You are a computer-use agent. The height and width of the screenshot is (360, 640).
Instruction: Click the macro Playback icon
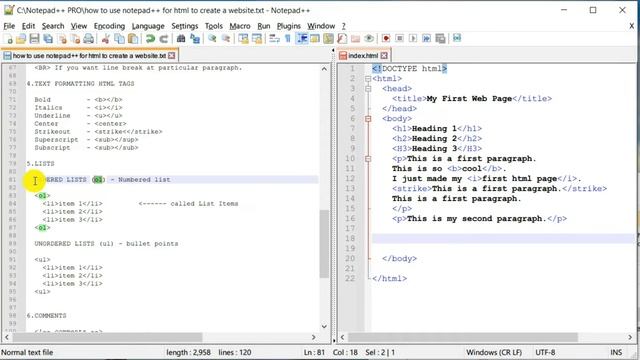[413, 39]
